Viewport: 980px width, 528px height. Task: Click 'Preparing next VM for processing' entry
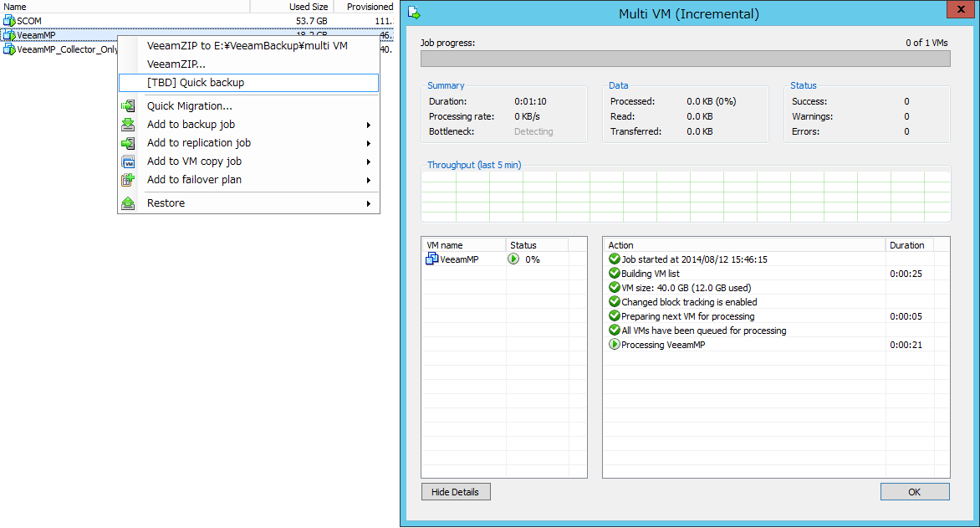click(x=687, y=316)
